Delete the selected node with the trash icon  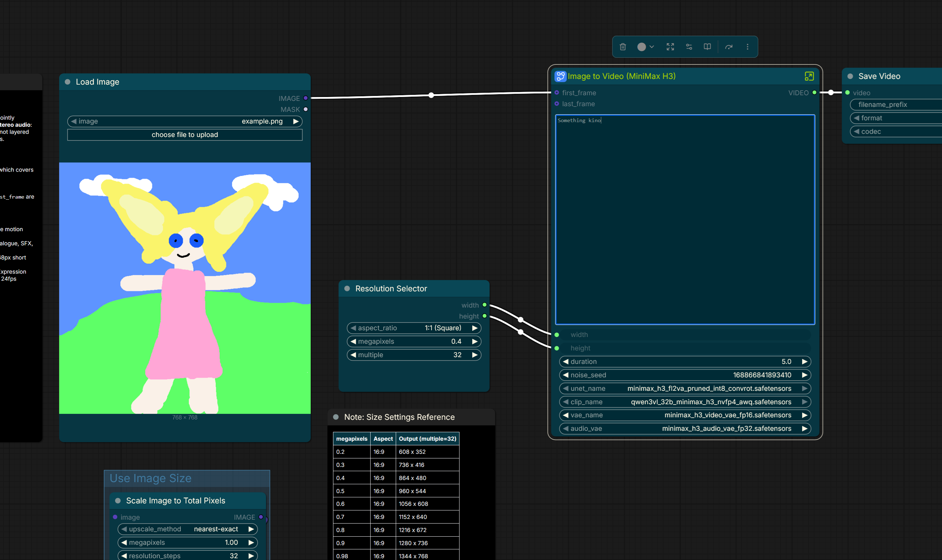coord(622,47)
